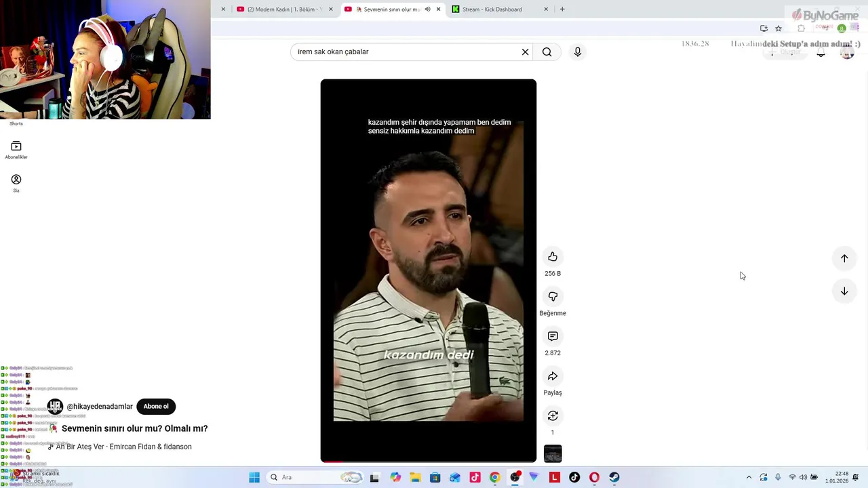The image size is (868, 488).
Task: Open the YouTube notifications bell
Action: [821, 52]
